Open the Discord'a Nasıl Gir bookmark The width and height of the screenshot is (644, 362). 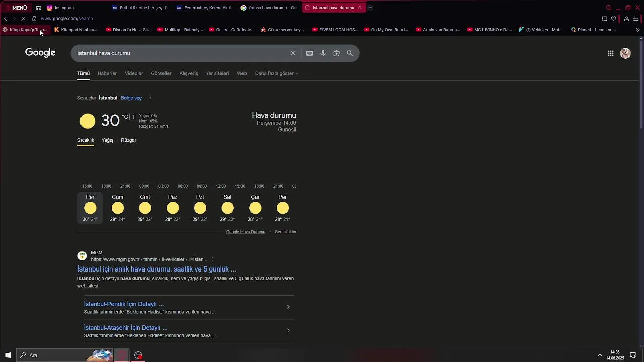click(x=129, y=30)
